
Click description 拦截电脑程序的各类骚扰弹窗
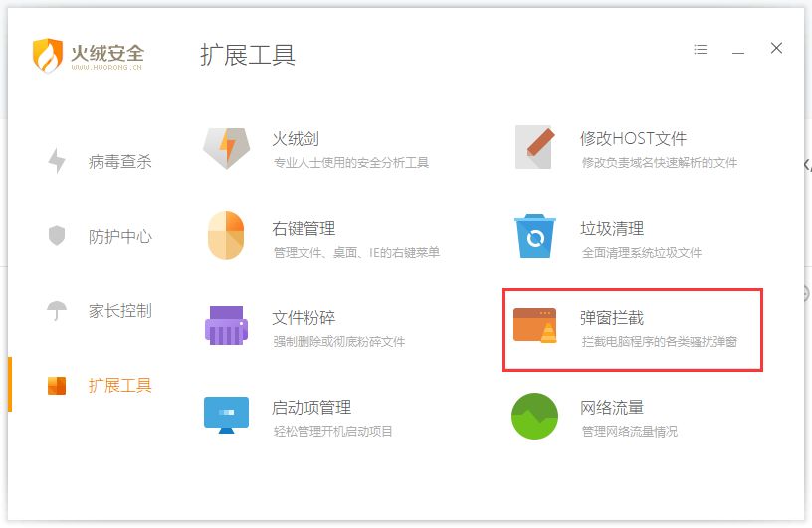click(659, 342)
